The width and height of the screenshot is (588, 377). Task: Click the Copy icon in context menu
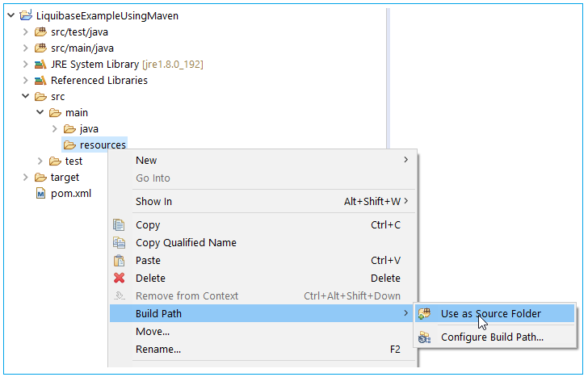[119, 225]
